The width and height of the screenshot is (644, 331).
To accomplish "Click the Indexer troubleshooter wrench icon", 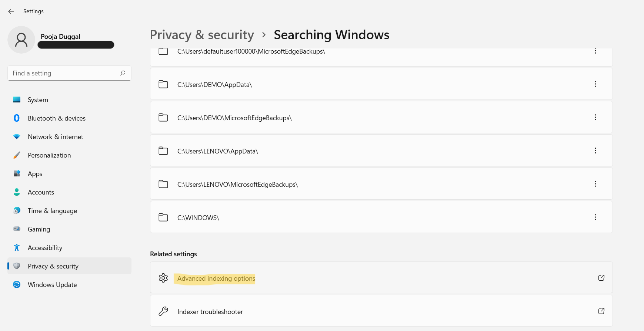I will click(163, 311).
